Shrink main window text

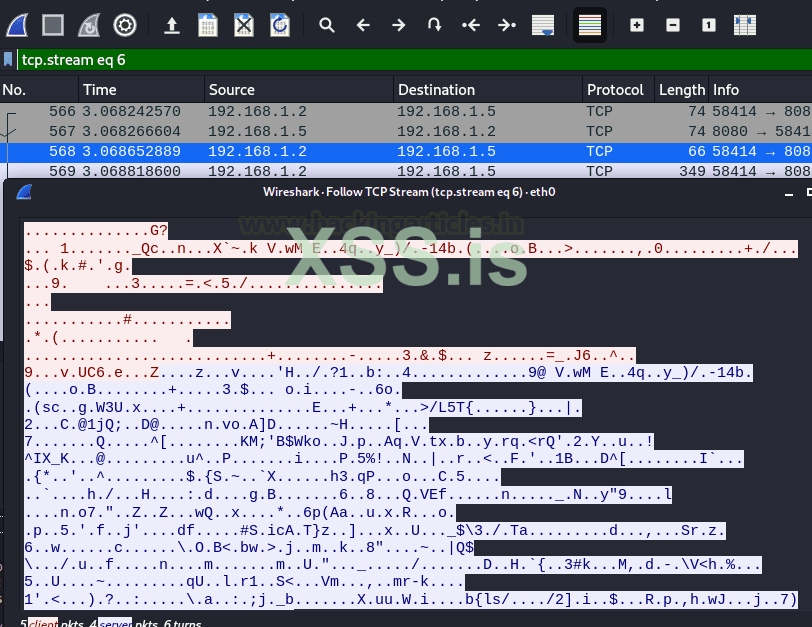click(673, 25)
